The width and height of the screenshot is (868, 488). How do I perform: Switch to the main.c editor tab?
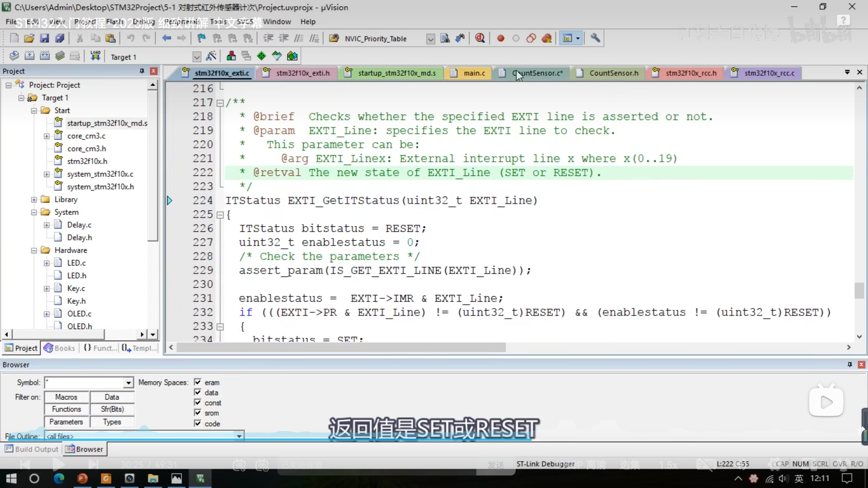pyautogui.click(x=474, y=73)
